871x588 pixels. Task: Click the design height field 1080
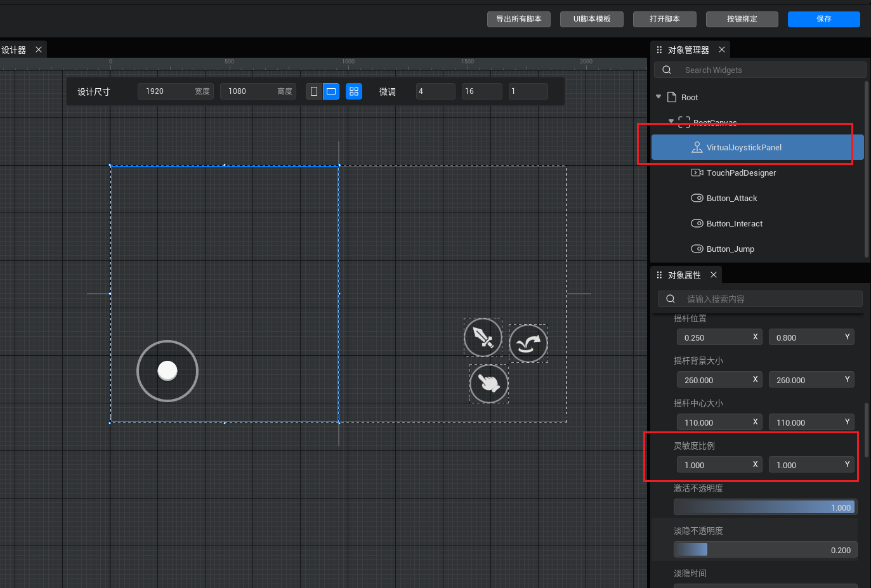click(258, 91)
